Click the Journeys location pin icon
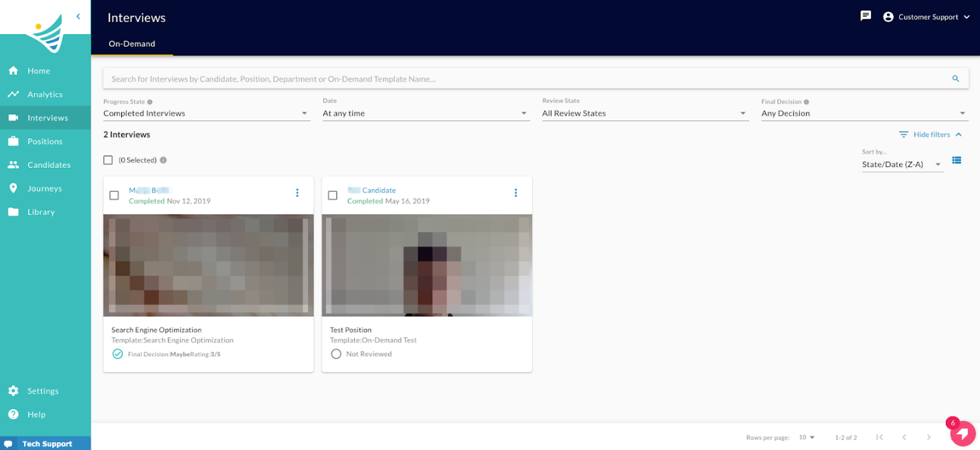 13,188
